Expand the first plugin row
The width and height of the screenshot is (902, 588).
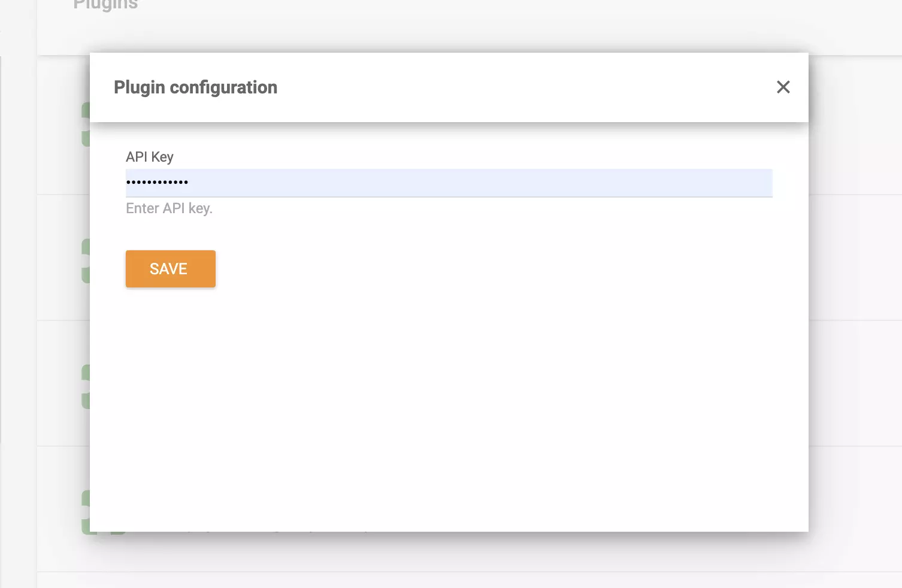[x=63, y=126]
